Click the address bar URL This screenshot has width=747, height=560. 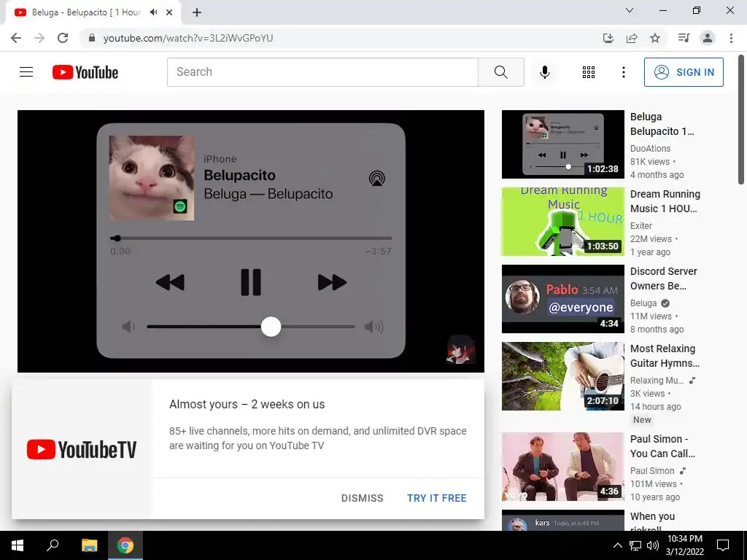tap(188, 38)
